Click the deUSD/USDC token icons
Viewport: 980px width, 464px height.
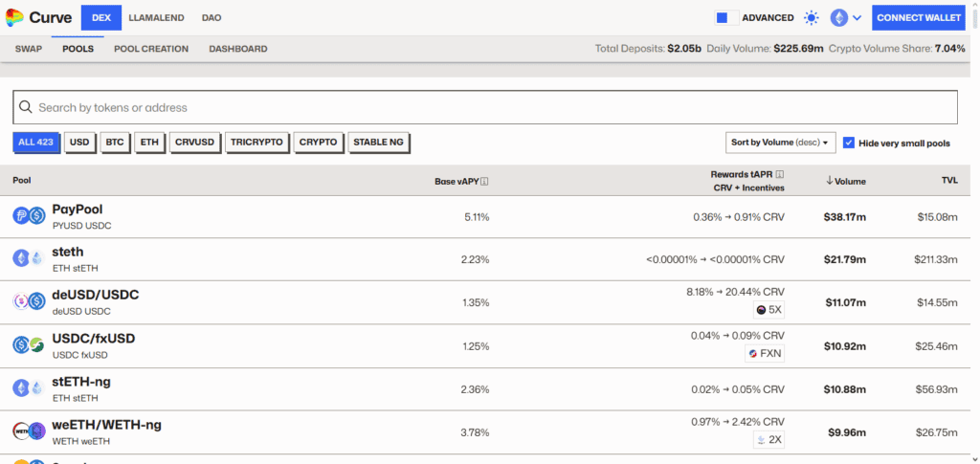pos(30,301)
